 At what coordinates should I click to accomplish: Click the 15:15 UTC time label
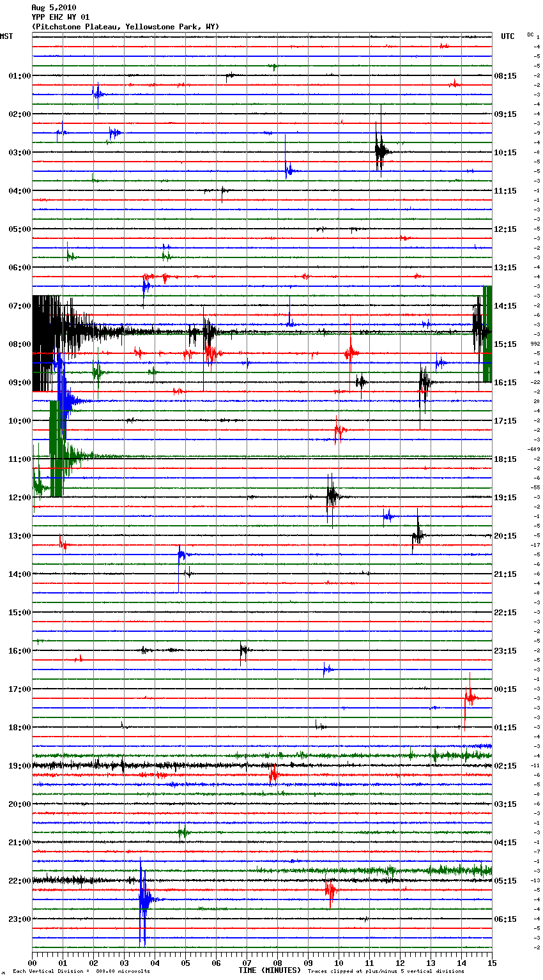tap(505, 344)
